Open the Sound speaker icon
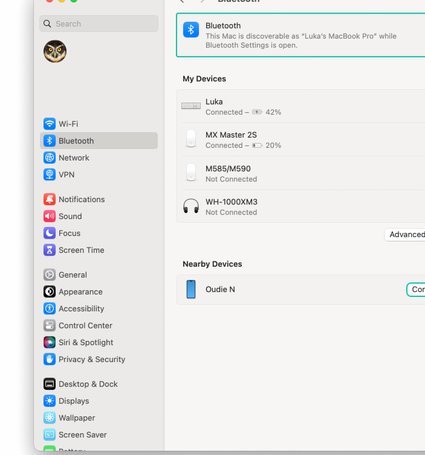 click(49, 216)
